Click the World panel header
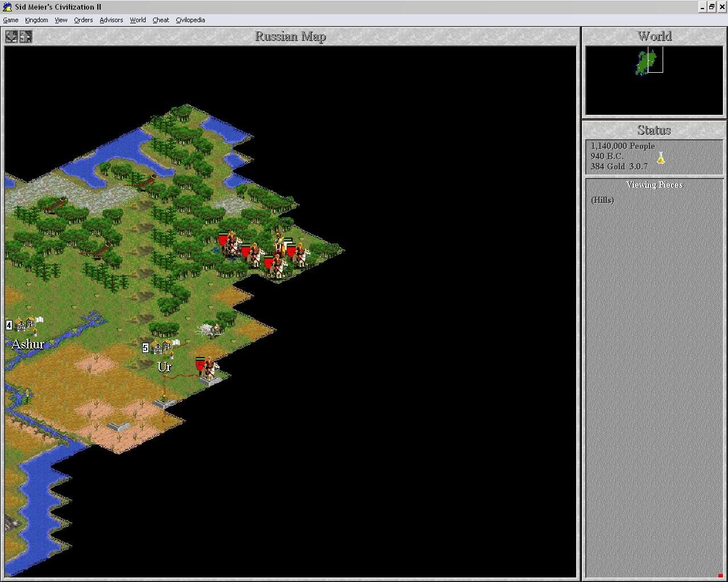 pos(654,36)
